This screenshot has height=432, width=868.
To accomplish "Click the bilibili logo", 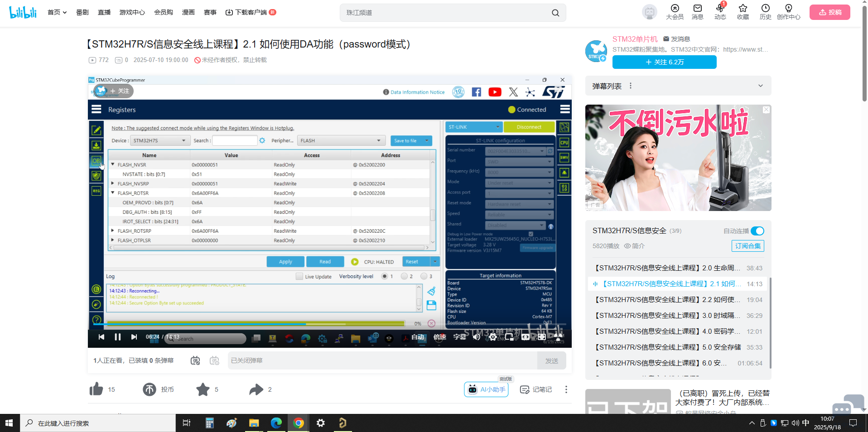I will 23,12.
